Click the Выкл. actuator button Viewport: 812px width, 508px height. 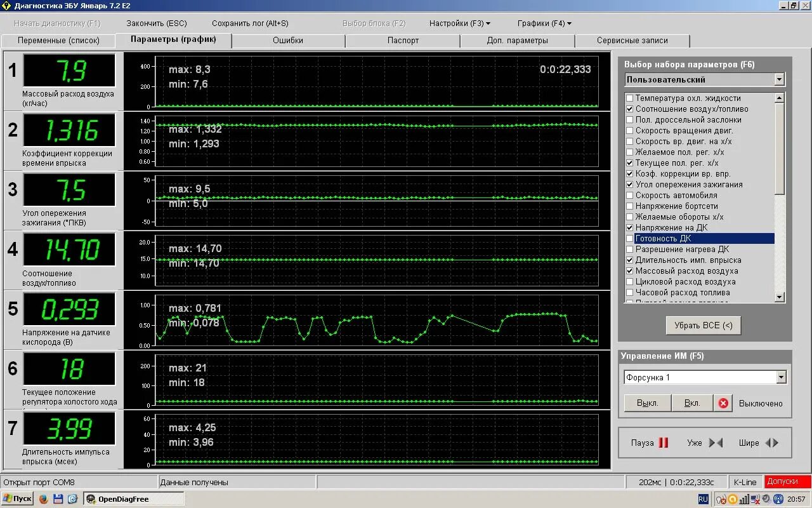pyautogui.click(x=647, y=403)
